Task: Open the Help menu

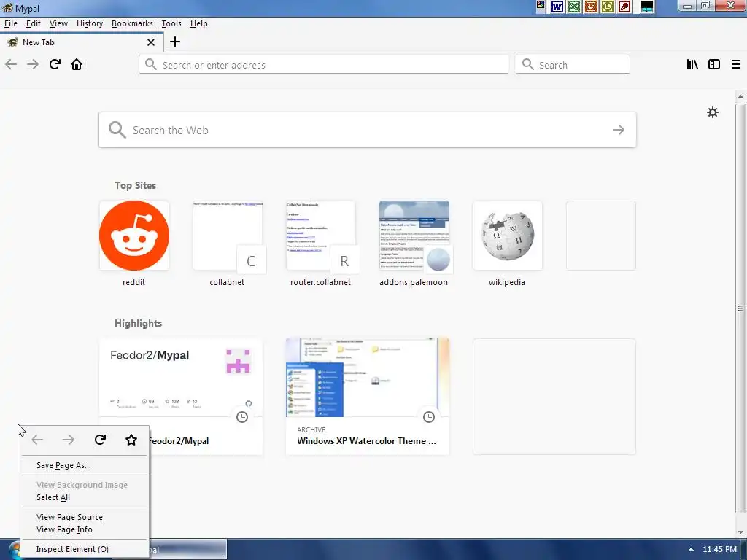Action: click(198, 23)
